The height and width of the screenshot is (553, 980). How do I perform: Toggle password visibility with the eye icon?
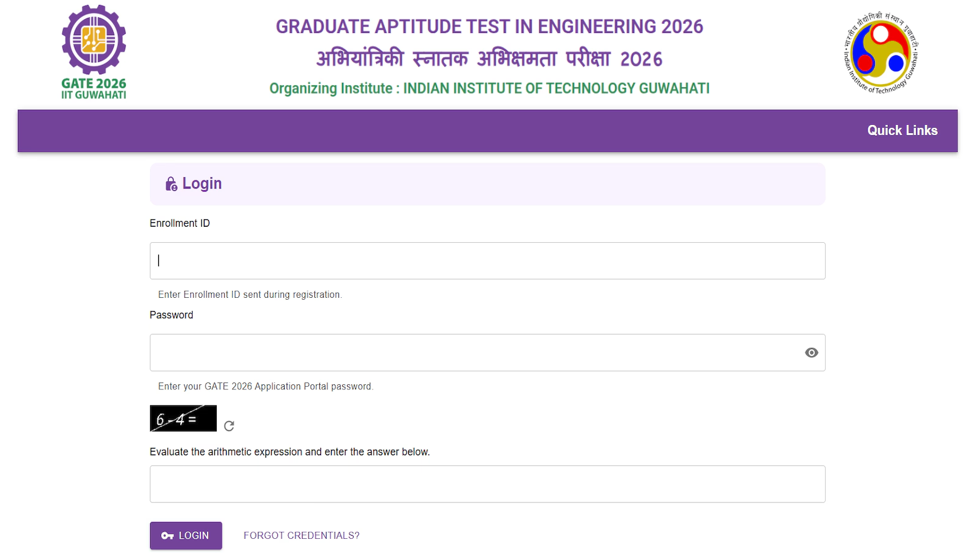coord(811,353)
